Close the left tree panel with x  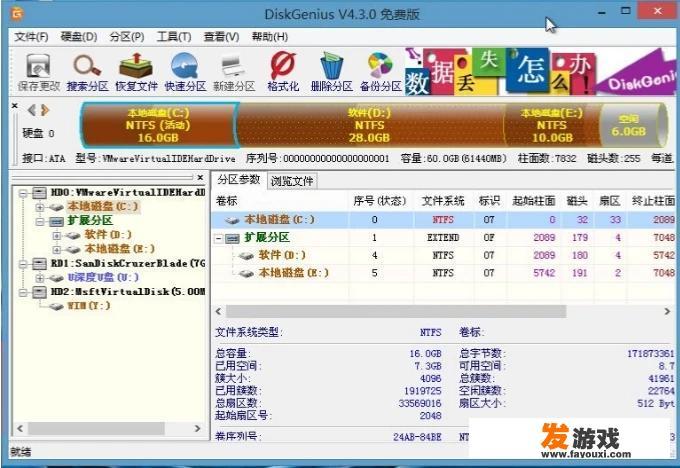[x=200, y=177]
